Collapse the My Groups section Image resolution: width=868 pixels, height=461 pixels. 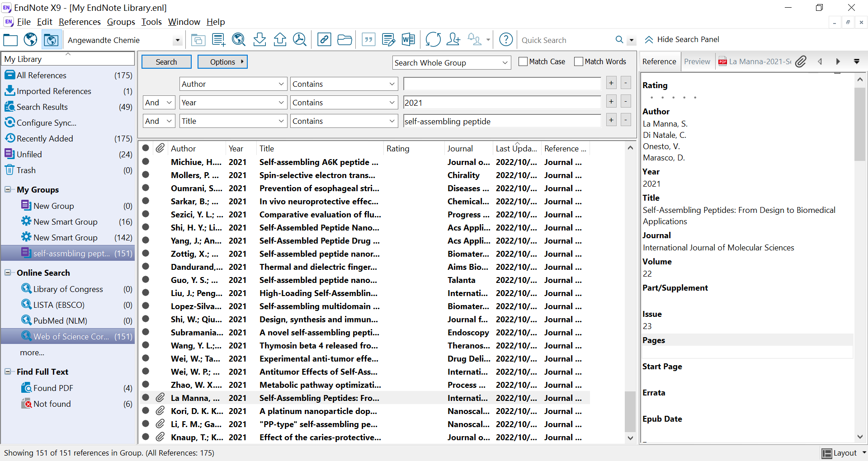tap(8, 189)
